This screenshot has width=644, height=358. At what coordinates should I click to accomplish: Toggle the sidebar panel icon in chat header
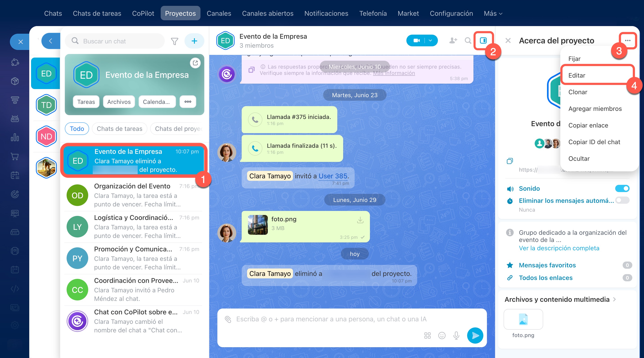483,40
